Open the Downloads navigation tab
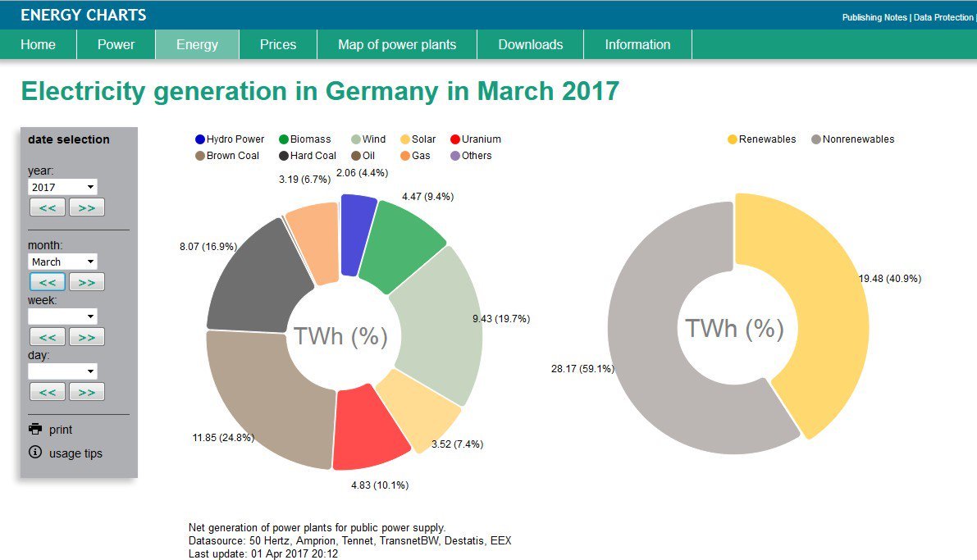 click(x=530, y=44)
